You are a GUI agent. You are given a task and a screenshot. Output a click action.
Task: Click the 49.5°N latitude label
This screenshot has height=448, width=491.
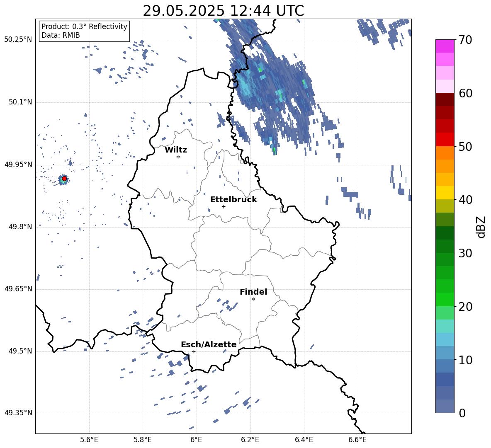(x=20, y=351)
